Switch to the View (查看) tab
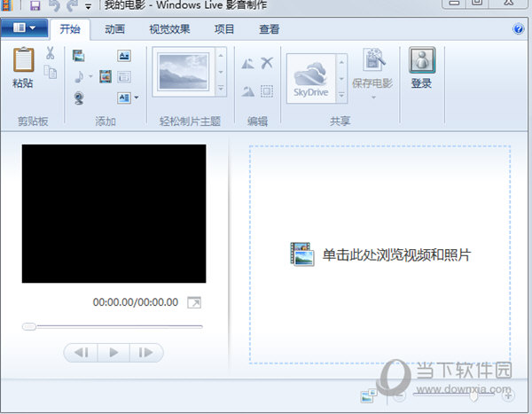 tap(269, 29)
